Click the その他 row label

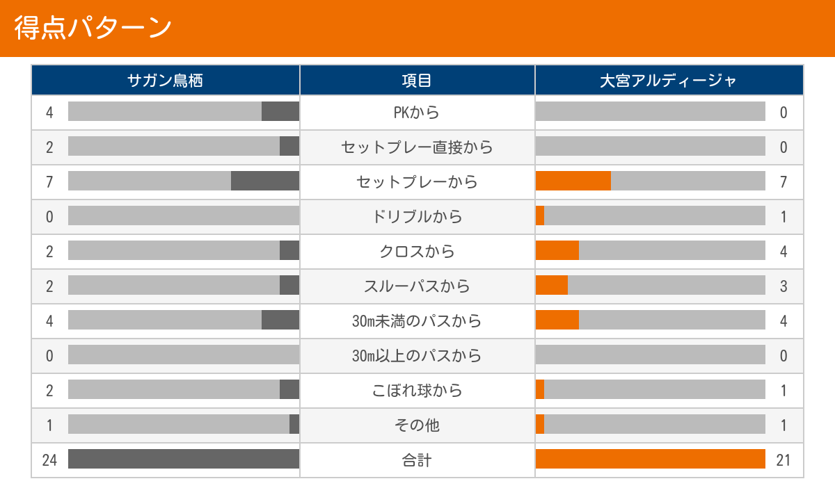coord(417,425)
